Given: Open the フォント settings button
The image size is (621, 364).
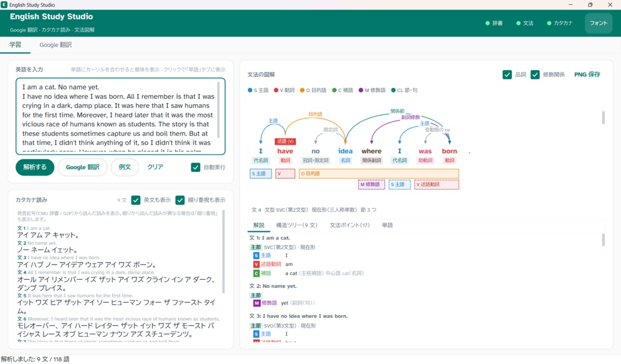Looking at the screenshot, I should 599,23.
